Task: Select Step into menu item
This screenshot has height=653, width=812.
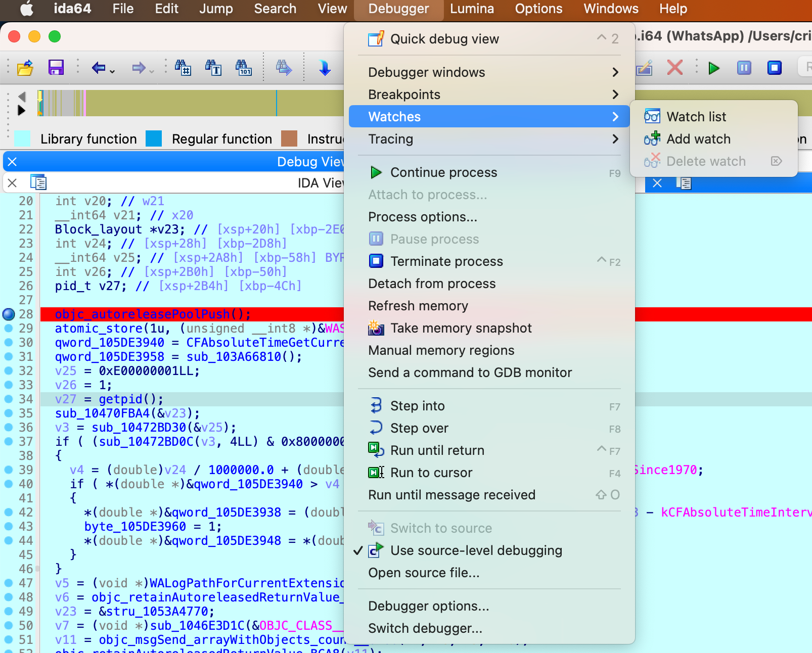Action: tap(489, 406)
